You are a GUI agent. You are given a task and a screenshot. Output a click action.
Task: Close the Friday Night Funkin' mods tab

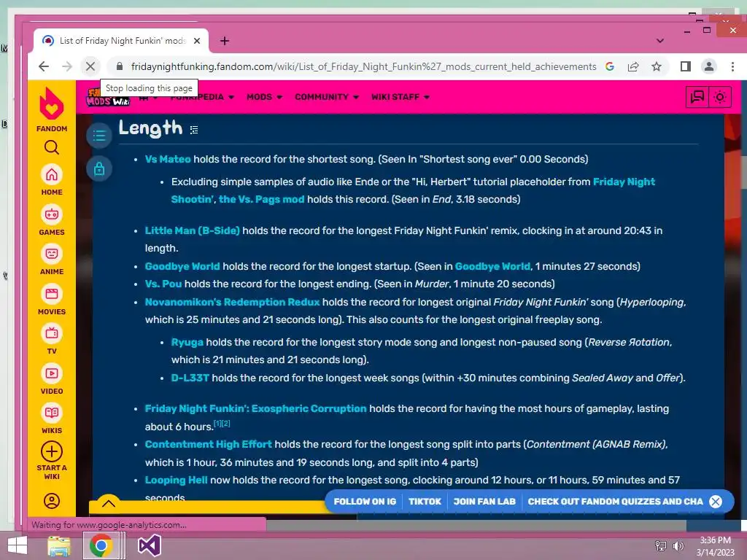pos(197,41)
